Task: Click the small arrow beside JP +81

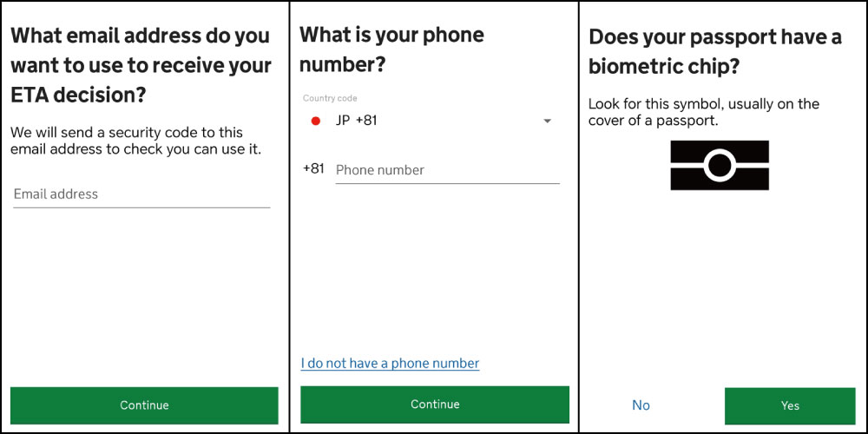Action: (547, 122)
